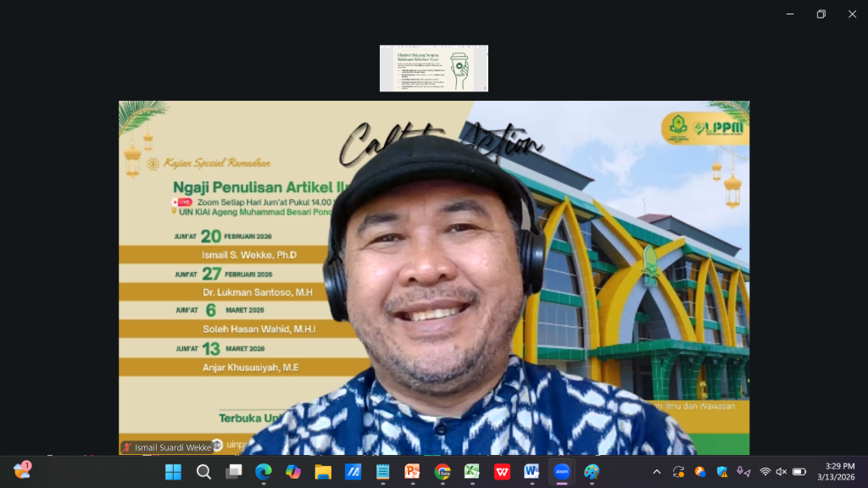Unmute the speaker in the system tray
This screenshot has height=488, width=868.
(x=780, y=471)
